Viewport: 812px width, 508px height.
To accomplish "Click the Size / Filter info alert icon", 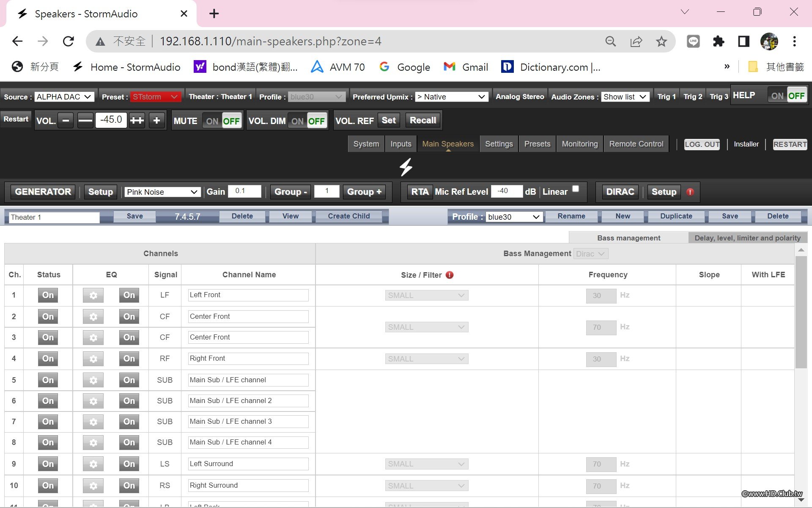I will coord(450,275).
